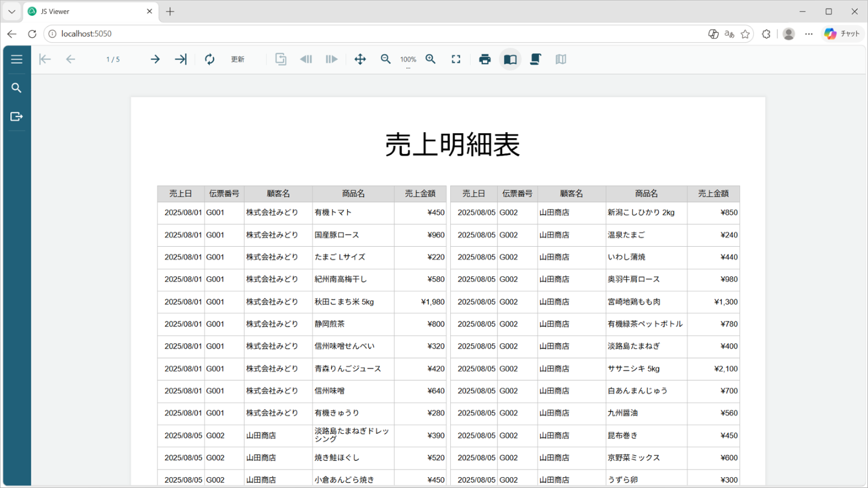The image size is (868, 488).
Task: Print the report
Action: pyautogui.click(x=485, y=59)
